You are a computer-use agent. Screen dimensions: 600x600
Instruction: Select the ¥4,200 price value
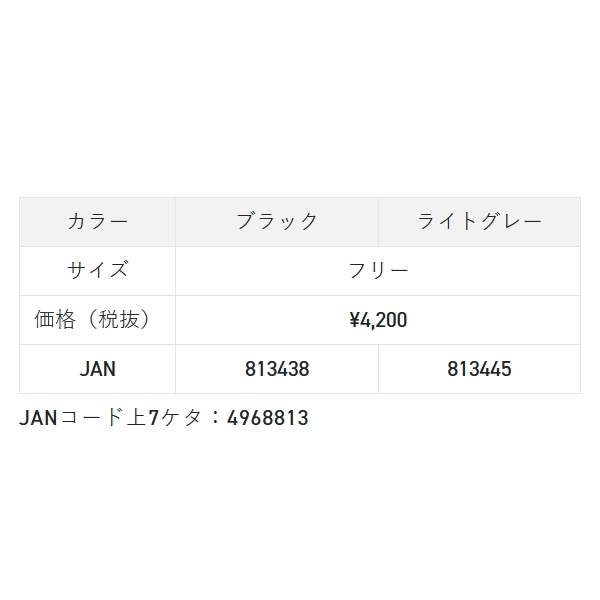[x=378, y=320]
